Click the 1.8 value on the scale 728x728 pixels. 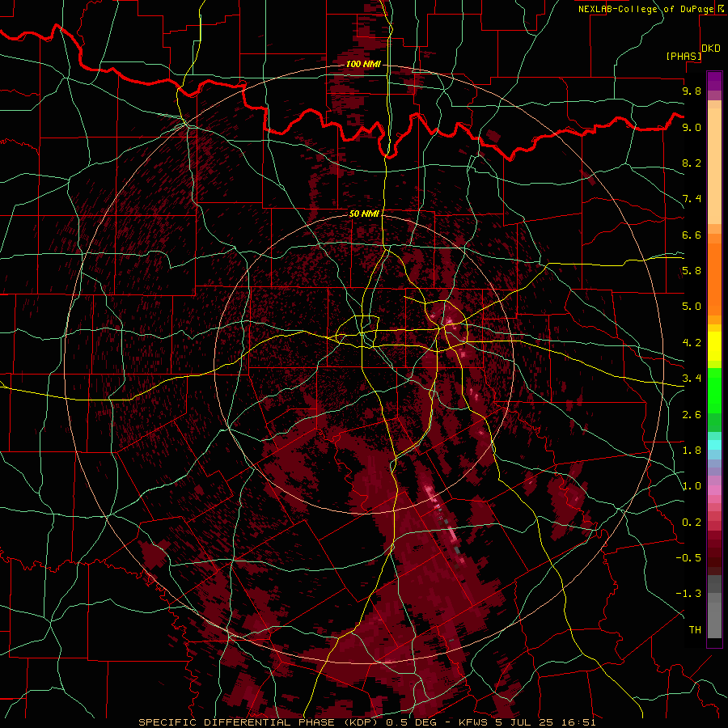click(692, 451)
